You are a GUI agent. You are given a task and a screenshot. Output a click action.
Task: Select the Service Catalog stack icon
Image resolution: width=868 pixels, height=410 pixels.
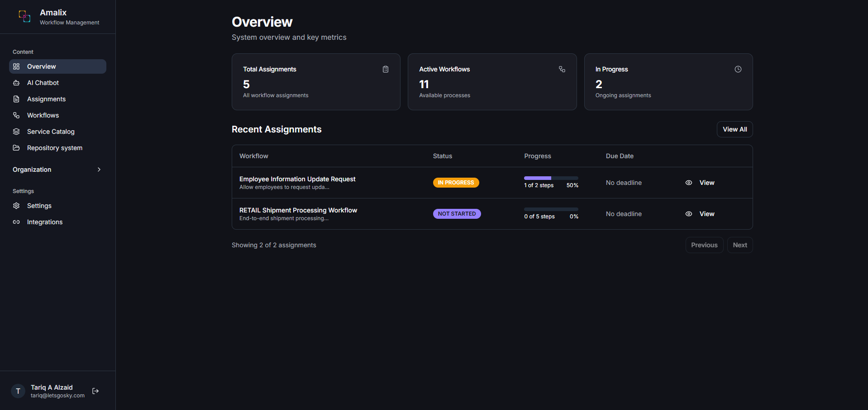tap(16, 132)
